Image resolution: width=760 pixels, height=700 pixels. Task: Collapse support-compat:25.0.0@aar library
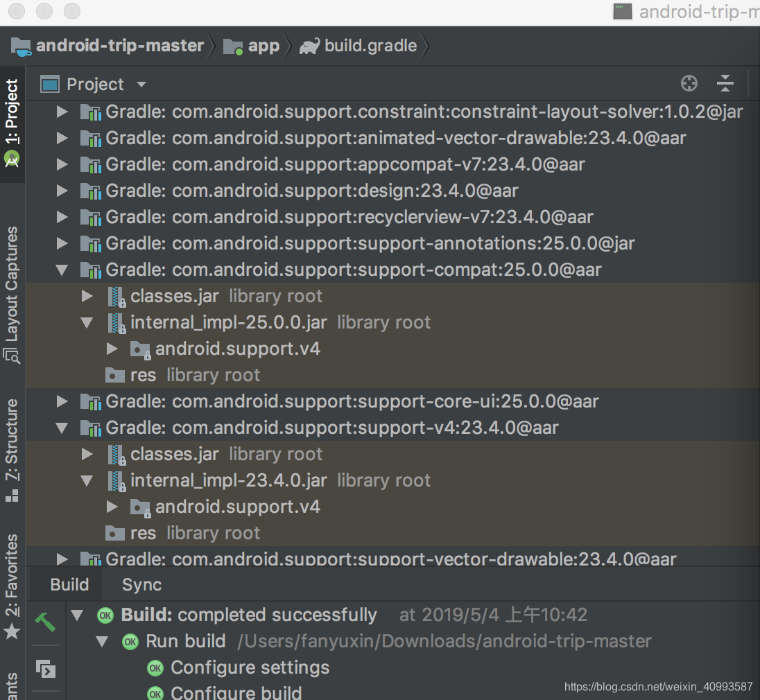pyautogui.click(x=62, y=270)
